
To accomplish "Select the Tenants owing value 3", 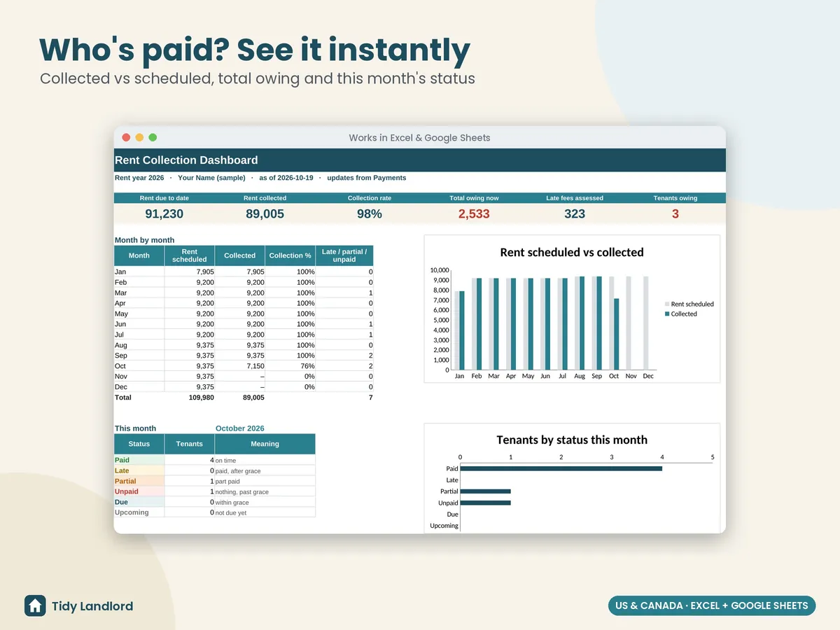I will (675, 214).
